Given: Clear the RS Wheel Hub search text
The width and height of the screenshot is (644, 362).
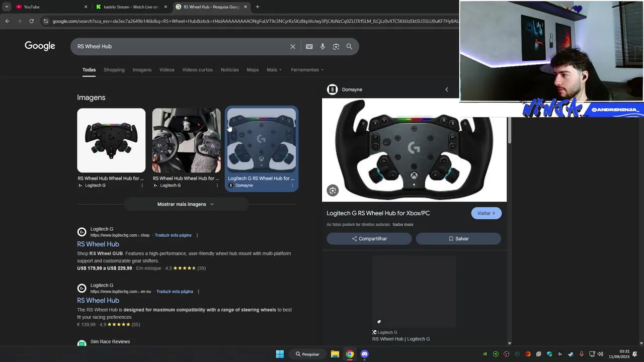Looking at the screenshot, I should 293,46.
